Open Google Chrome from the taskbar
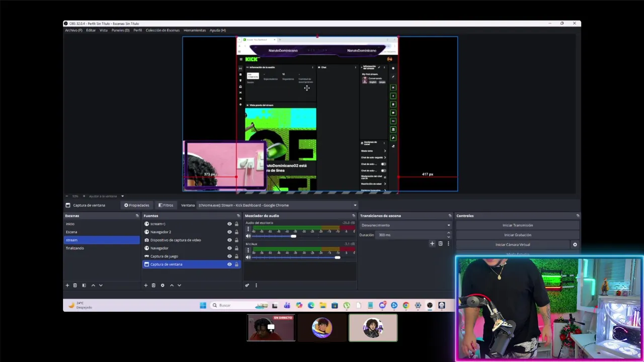This screenshot has width=644, height=362. tap(406, 305)
